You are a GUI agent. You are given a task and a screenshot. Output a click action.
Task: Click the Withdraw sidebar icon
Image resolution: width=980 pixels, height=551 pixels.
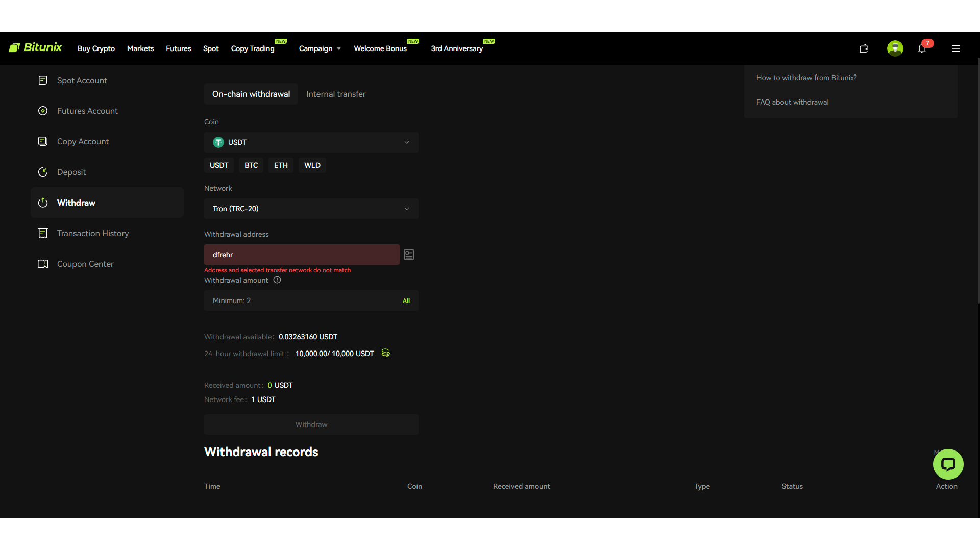(43, 203)
